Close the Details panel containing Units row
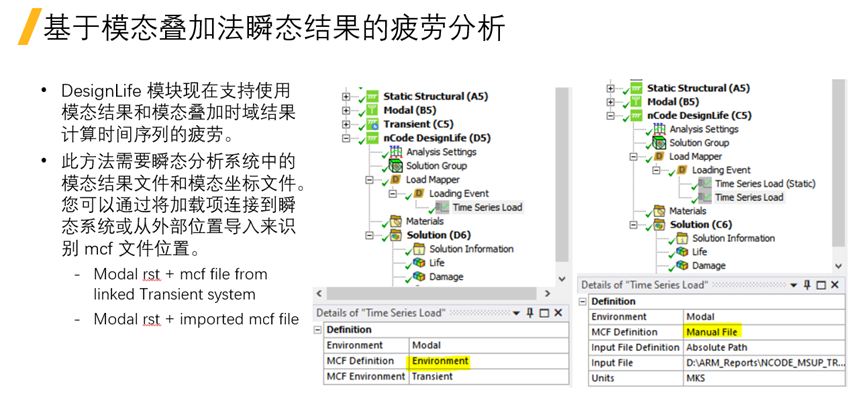The width and height of the screenshot is (865, 409). point(835,285)
